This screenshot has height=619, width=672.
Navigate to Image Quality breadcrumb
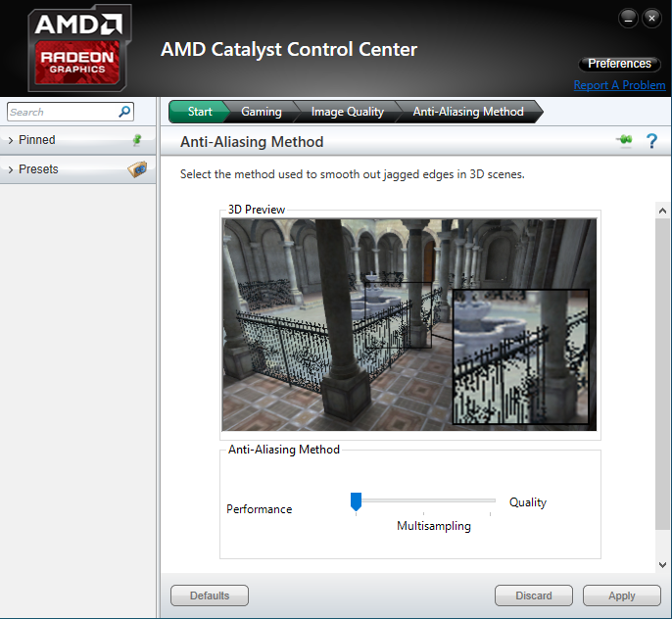pos(348,112)
